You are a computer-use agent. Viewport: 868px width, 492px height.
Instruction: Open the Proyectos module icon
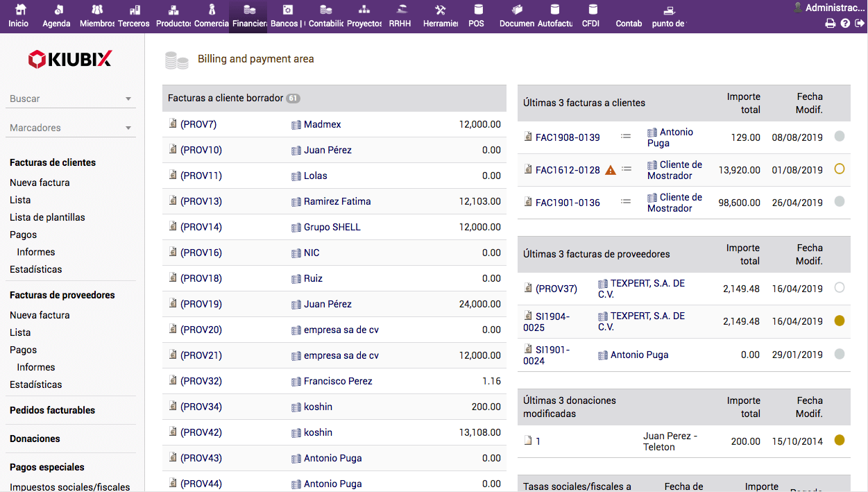pyautogui.click(x=364, y=16)
